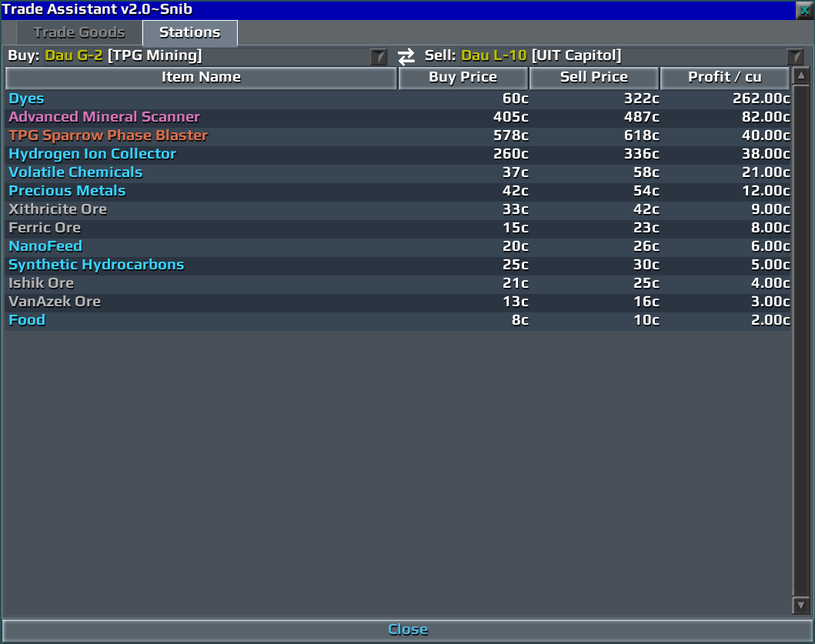
Task: Sort by Profit / cu column header
Action: click(724, 78)
